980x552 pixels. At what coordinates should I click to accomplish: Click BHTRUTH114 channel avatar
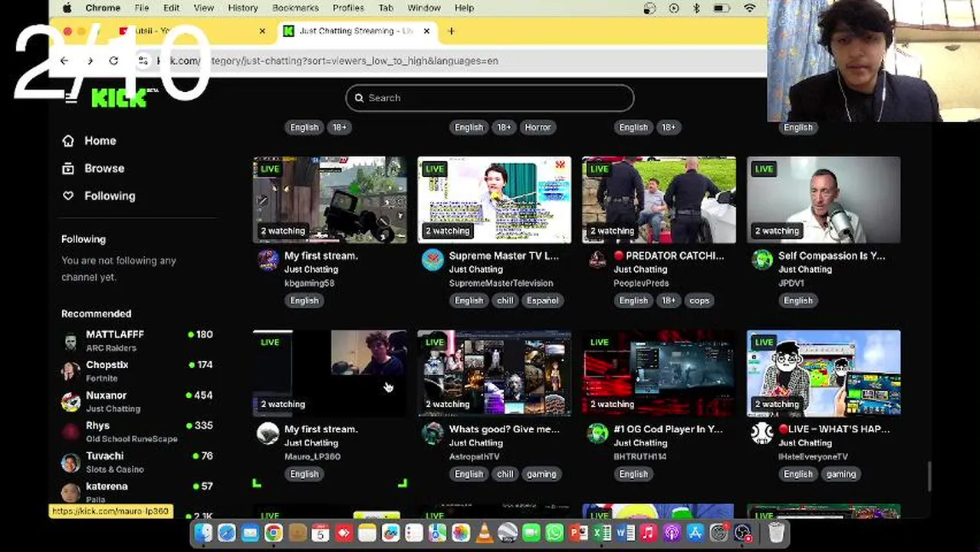coord(597,434)
